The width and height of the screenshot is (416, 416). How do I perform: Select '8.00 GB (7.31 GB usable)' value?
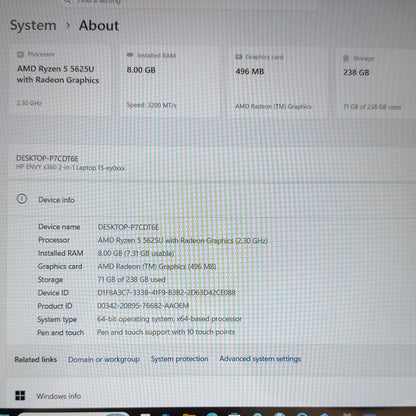coord(136,253)
